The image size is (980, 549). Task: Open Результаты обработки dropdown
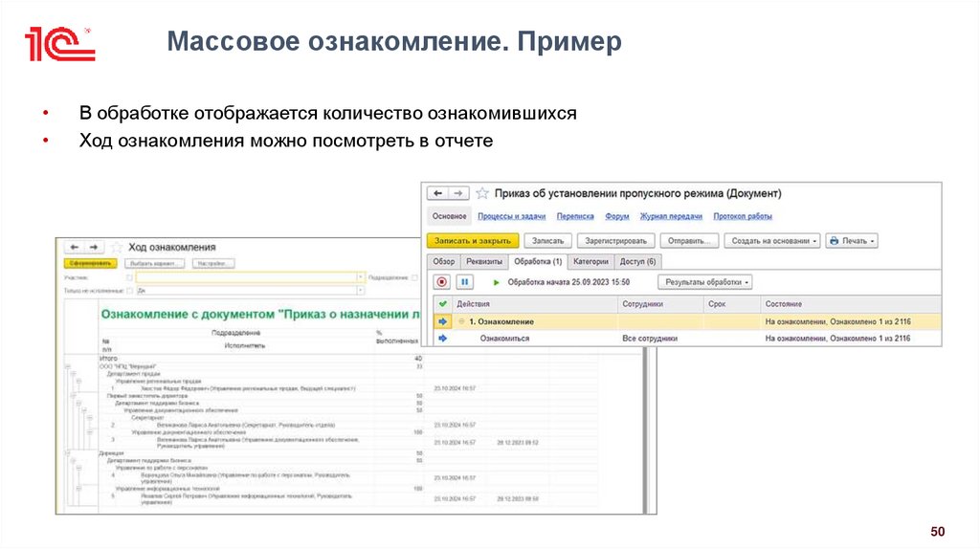coord(705,282)
